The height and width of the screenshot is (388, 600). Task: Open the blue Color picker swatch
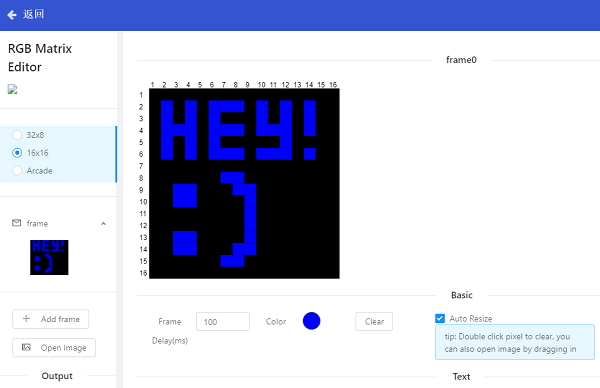point(311,321)
